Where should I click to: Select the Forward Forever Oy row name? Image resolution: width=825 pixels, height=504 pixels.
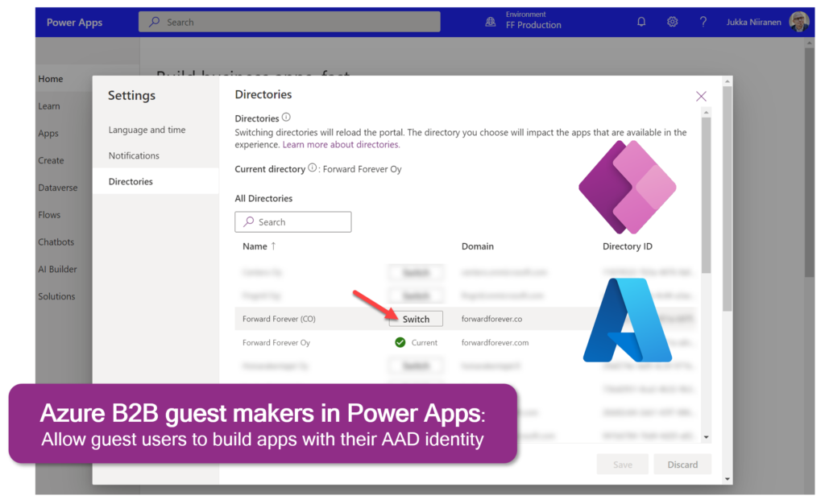tap(276, 343)
